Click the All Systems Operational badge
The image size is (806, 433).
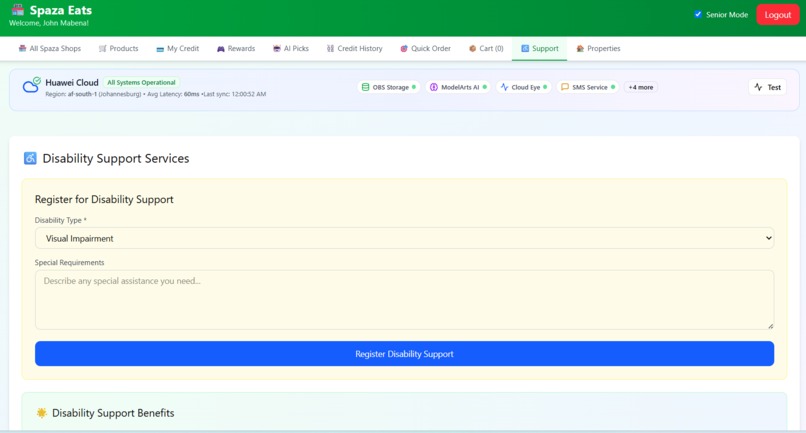click(141, 82)
